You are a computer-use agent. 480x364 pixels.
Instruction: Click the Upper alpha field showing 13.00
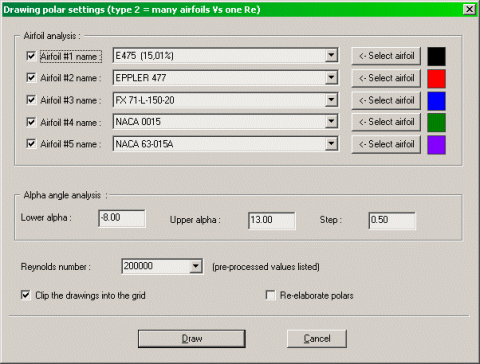tap(272, 220)
